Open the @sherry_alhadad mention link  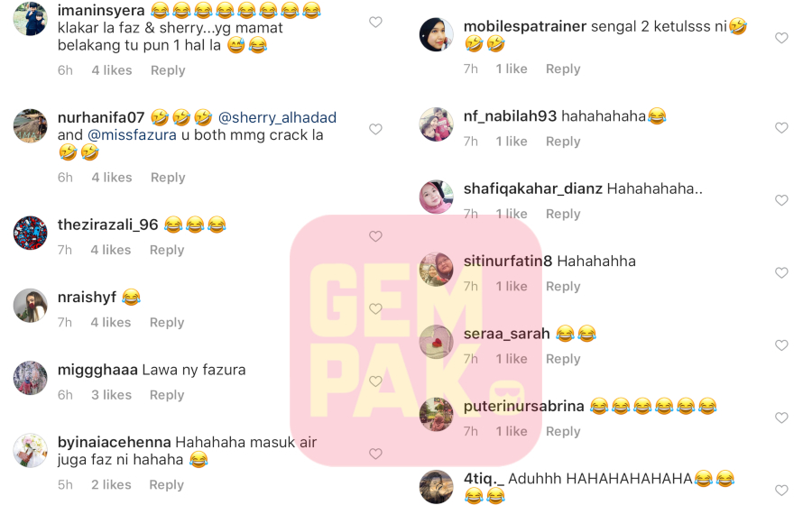point(277,117)
